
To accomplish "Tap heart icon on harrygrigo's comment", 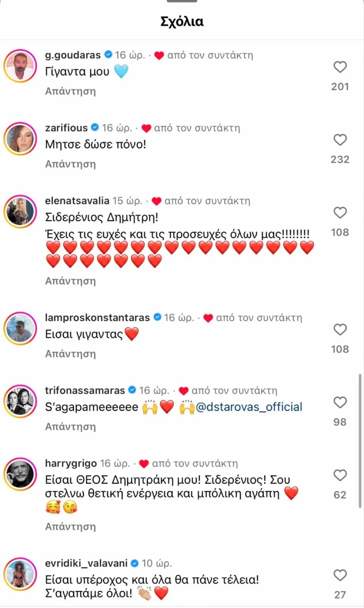I will click(340, 475).
